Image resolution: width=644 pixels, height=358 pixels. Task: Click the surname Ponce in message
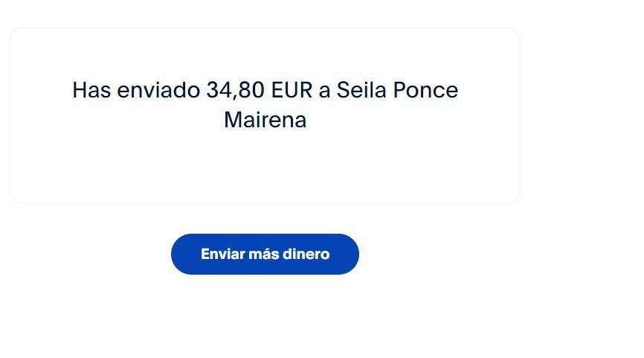425,90
